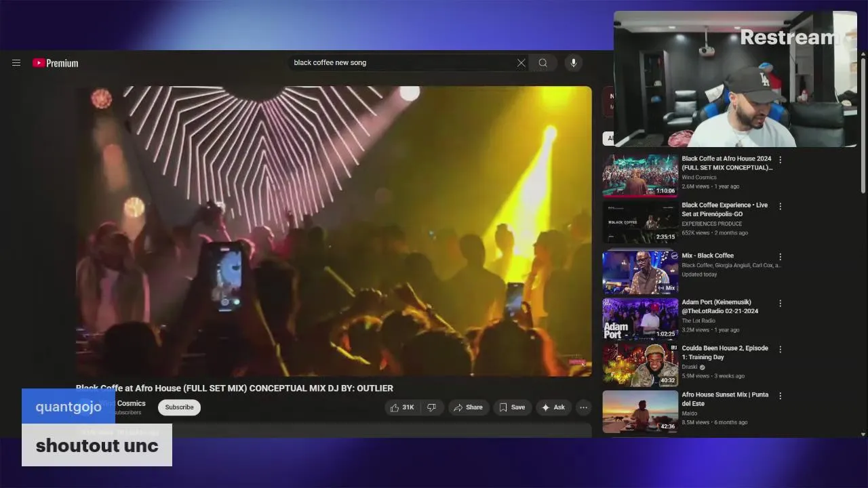Visit the Maido channel link

pyautogui.click(x=689, y=413)
